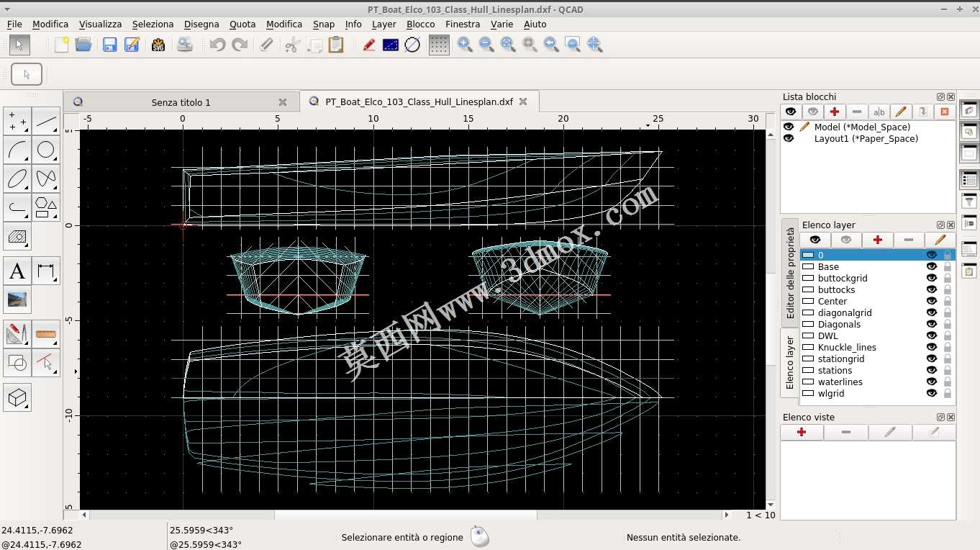980x550 pixels.
Task: Select the arc drawing tool
Action: click(17, 150)
